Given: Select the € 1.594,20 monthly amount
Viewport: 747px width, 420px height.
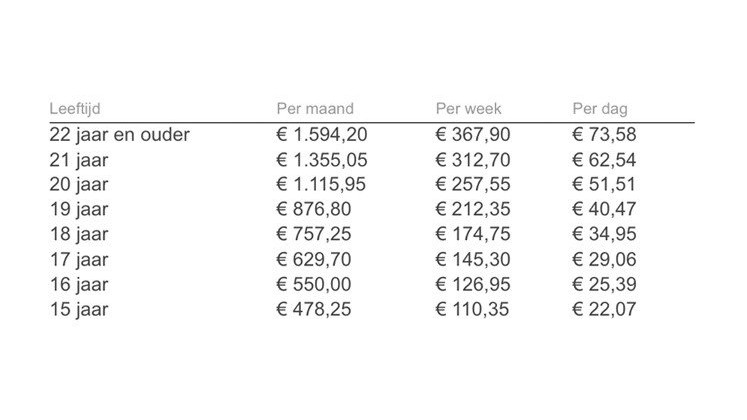Looking at the screenshot, I should (x=322, y=135).
